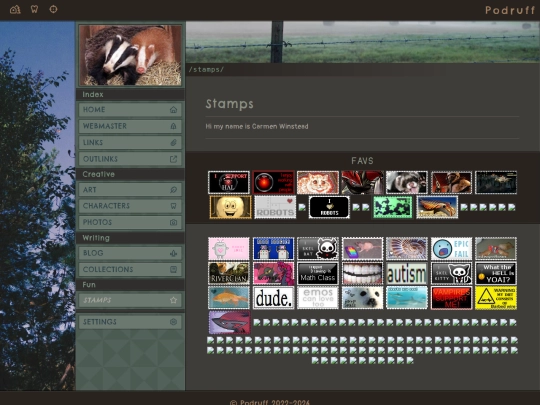Click the external-link icon on the Outlinks row
The image size is (540, 405).
click(x=174, y=159)
